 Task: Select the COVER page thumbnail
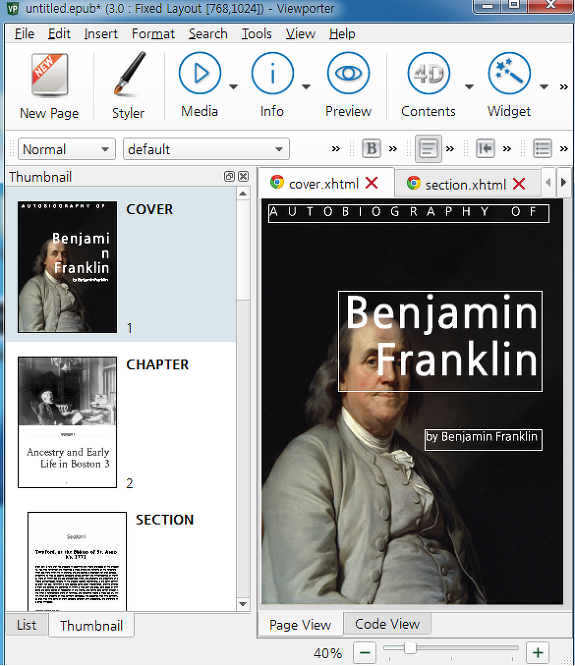67,267
